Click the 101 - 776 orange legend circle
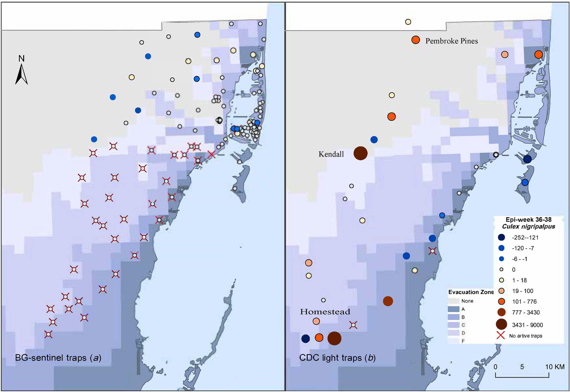The width and height of the screenshot is (570, 392). point(501,302)
